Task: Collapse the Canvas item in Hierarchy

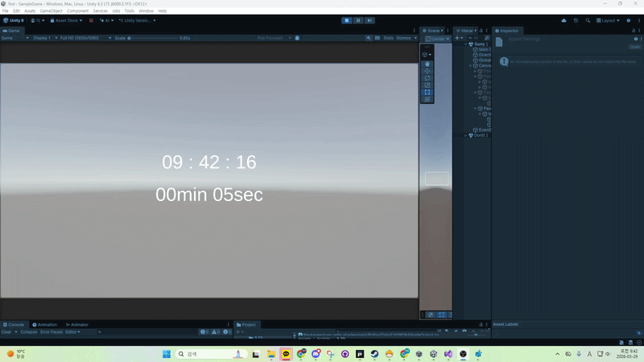Action: coord(471,66)
